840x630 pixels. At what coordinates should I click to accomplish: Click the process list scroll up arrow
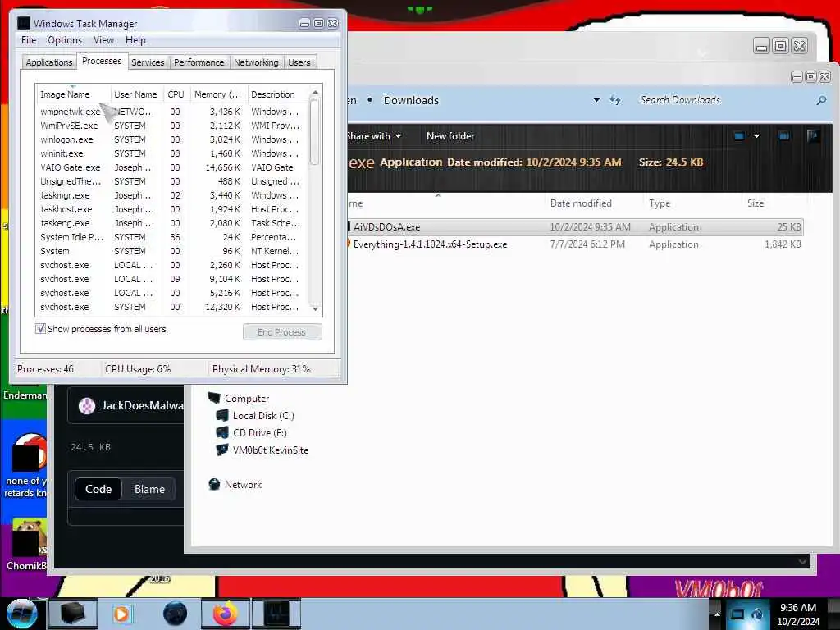(x=315, y=93)
